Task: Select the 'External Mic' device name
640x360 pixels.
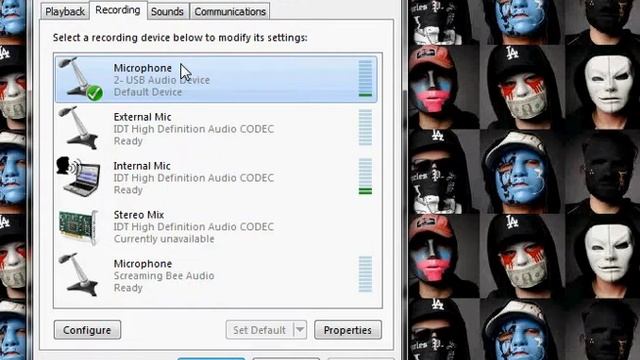Action: [142, 117]
